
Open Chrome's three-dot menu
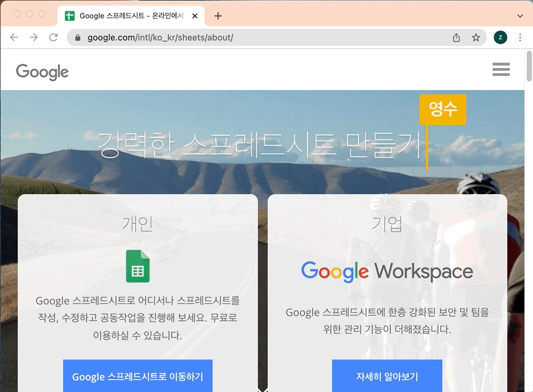[520, 37]
